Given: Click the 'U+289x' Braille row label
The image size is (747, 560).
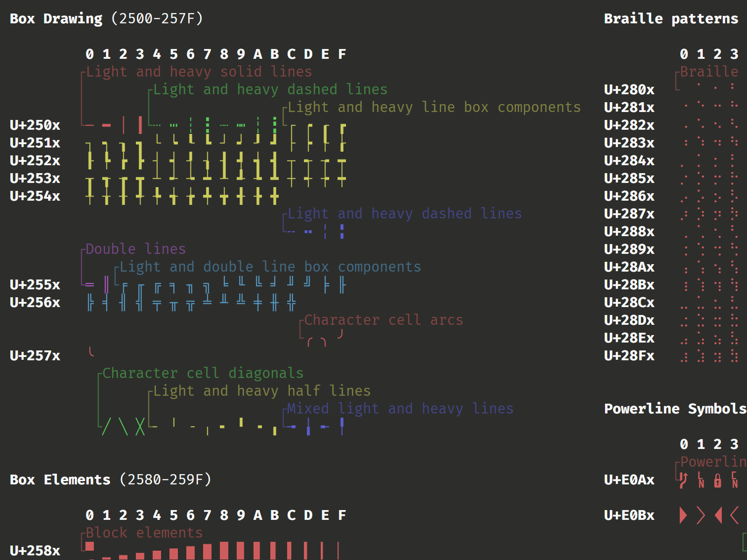Looking at the screenshot, I should pyautogui.click(x=629, y=249).
